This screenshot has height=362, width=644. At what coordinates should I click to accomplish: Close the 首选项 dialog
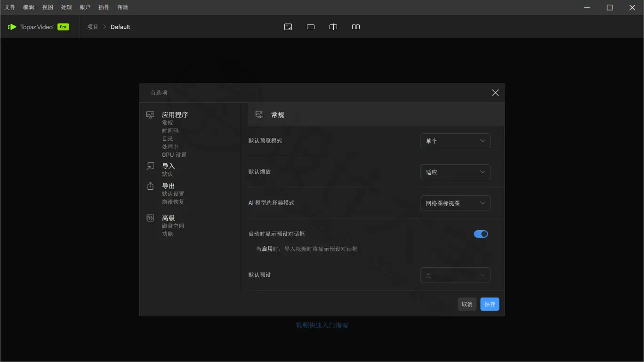pyautogui.click(x=495, y=93)
